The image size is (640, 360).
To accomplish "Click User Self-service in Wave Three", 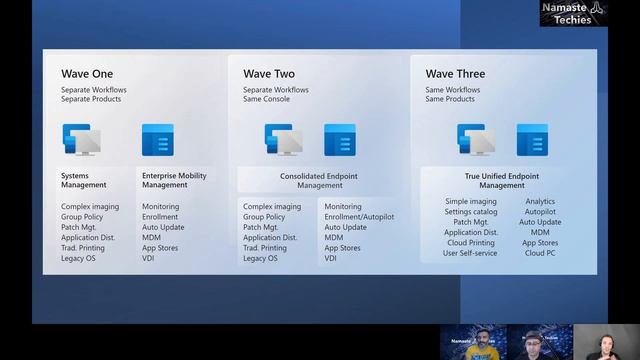I will tap(470, 253).
